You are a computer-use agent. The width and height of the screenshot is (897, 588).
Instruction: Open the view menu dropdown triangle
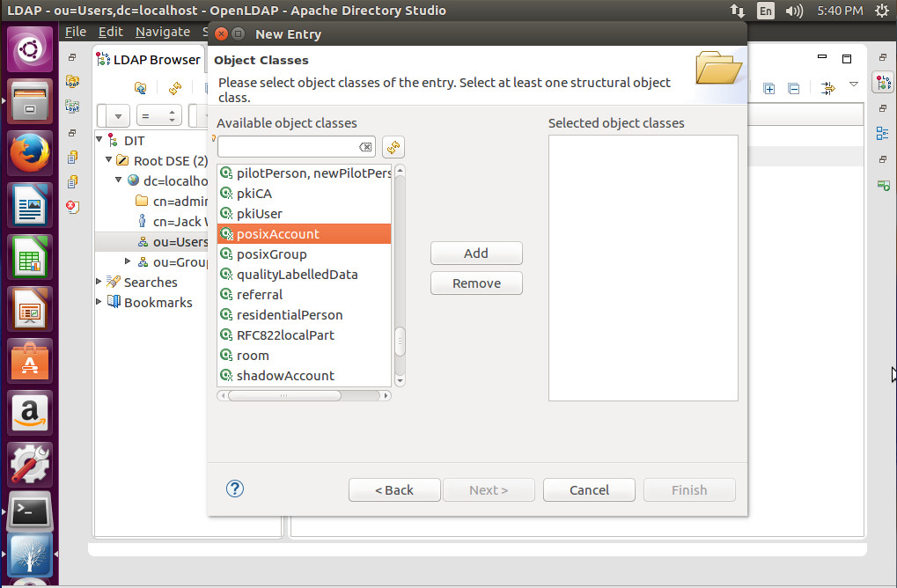tap(852, 83)
